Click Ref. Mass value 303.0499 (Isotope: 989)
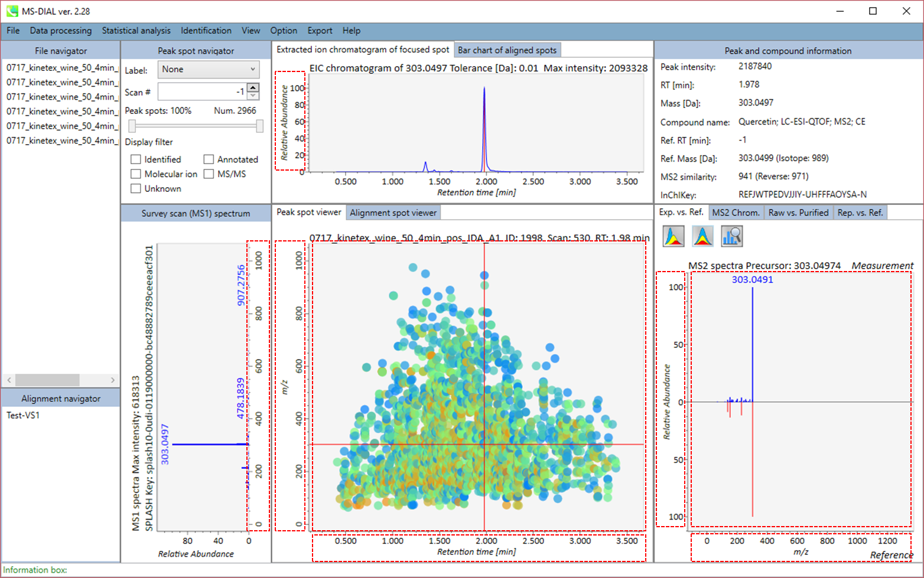Viewport: 924px width, 578px height. coord(783,158)
